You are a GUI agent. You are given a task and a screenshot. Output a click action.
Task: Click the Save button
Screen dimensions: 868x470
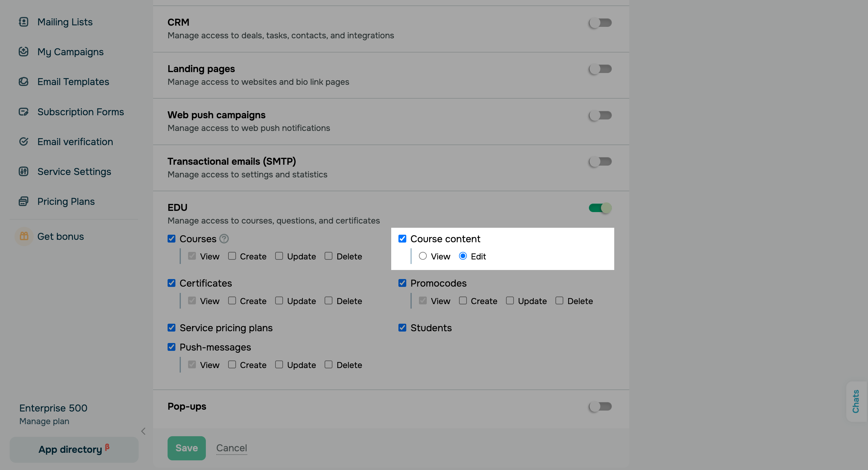(186, 448)
